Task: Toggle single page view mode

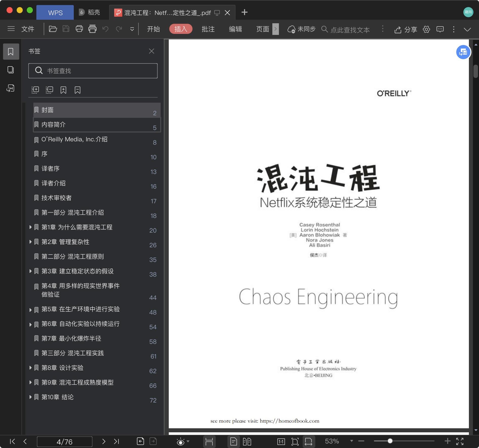Action: click(x=234, y=441)
